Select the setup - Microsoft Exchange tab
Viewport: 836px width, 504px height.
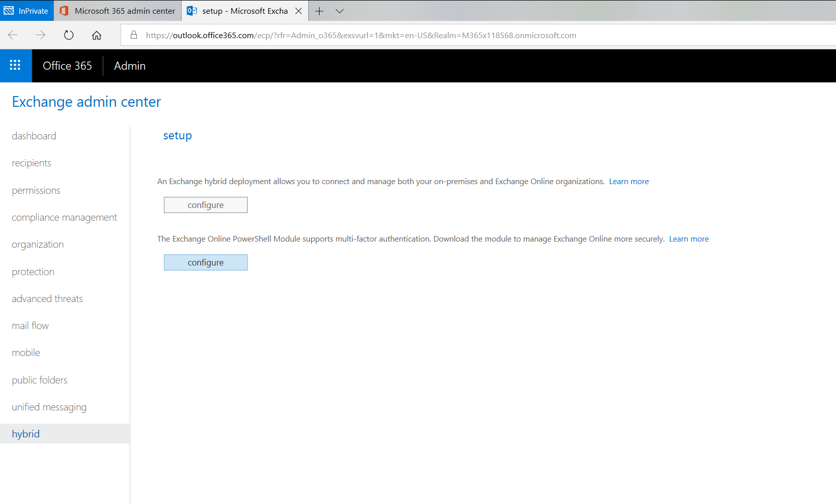[x=239, y=11]
